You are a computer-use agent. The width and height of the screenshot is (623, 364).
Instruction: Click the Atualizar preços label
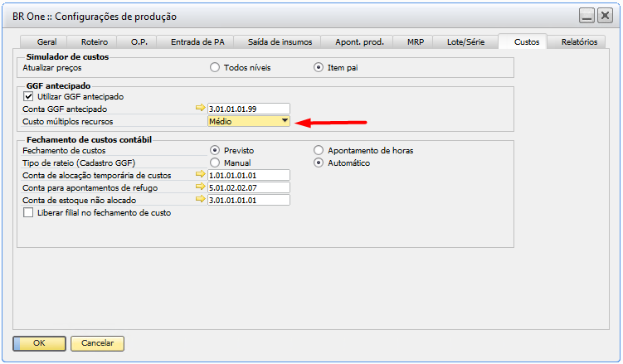[x=52, y=68]
